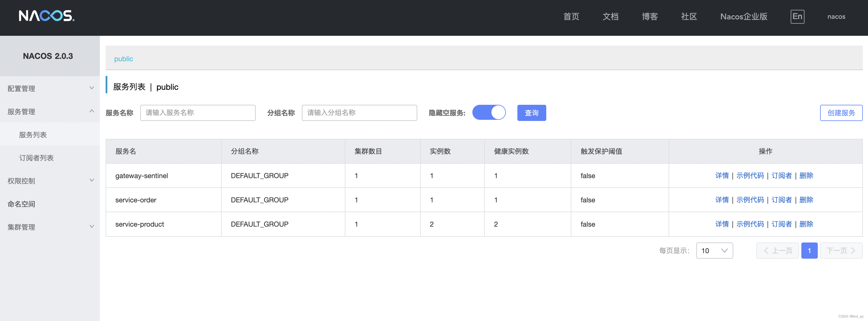Click 删除 for gateway-sentinel

[806, 176]
